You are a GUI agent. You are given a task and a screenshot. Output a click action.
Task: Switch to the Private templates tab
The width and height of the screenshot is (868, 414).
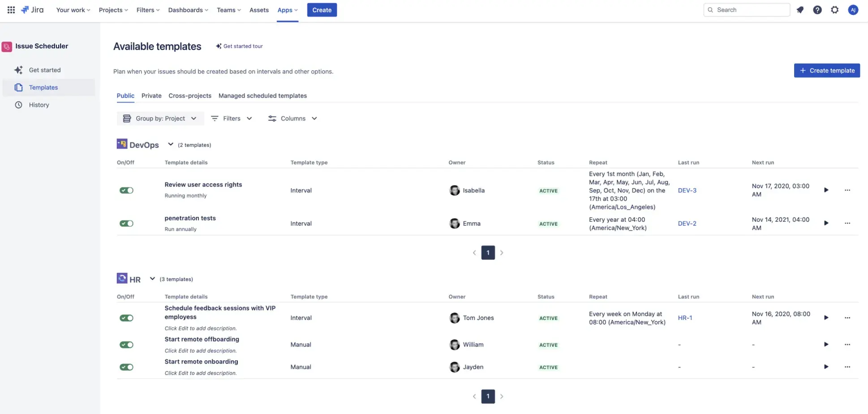[151, 95]
